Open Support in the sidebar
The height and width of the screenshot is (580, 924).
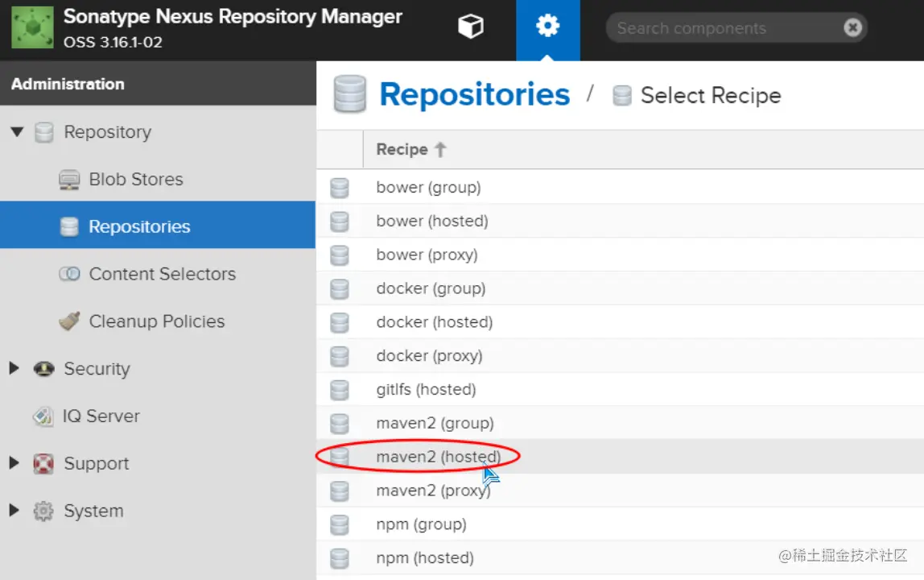96,464
